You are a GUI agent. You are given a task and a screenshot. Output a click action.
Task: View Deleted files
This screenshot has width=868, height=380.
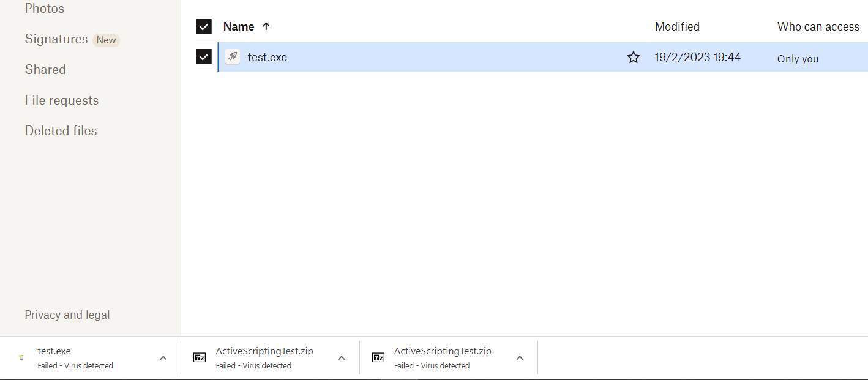(x=61, y=131)
